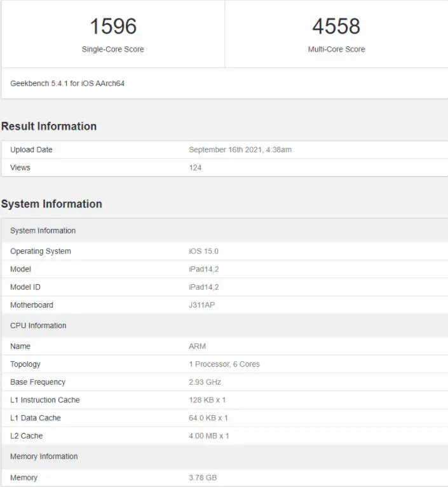Select the Name label under CPU Information
This screenshot has width=448, height=487.
coord(20,346)
